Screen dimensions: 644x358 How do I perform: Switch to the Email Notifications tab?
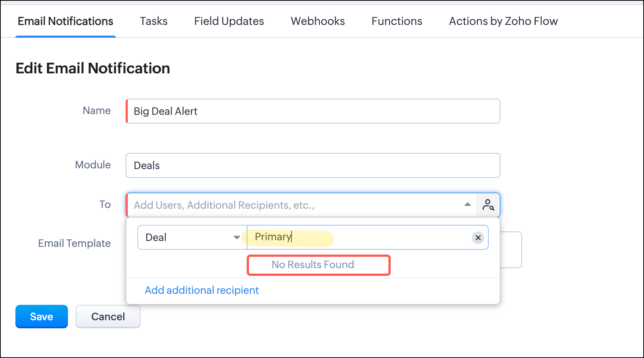coord(65,21)
